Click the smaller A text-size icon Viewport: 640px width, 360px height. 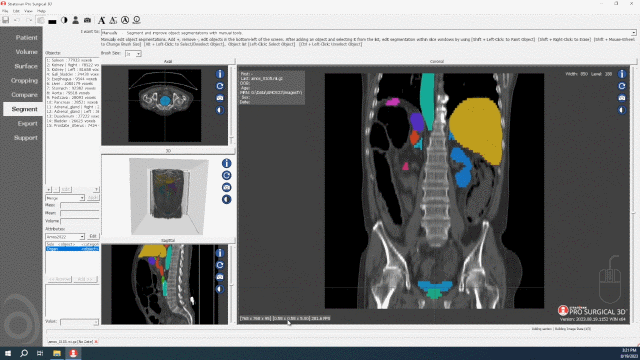(113, 20)
